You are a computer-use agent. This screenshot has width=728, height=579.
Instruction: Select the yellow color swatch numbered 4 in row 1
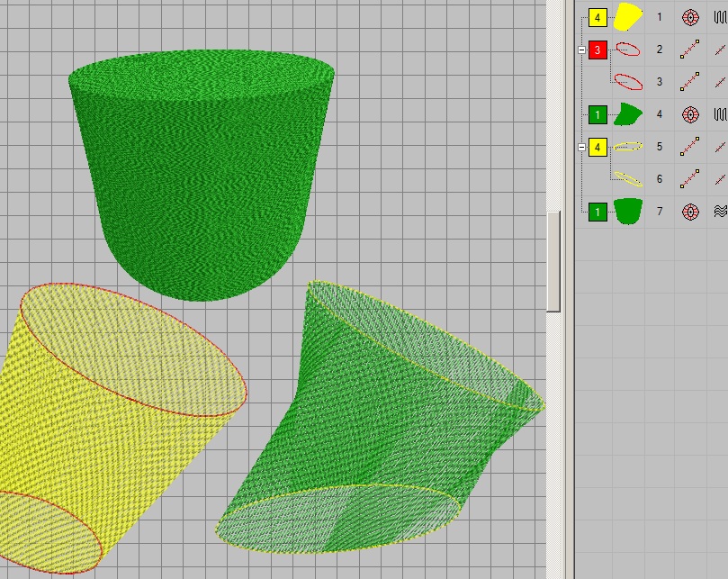(598, 17)
